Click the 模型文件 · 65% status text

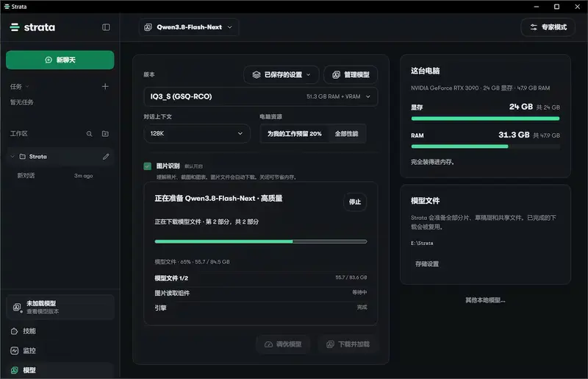pyautogui.click(x=192, y=262)
